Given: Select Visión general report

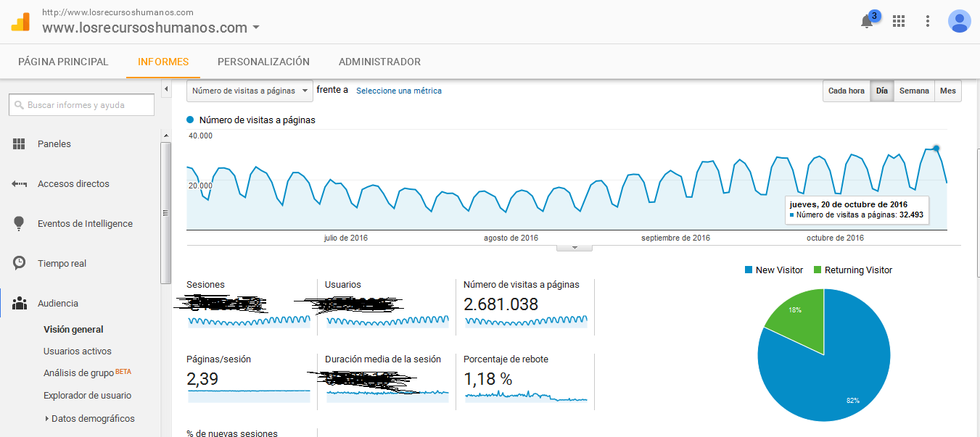Looking at the screenshot, I should [x=73, y=329].
